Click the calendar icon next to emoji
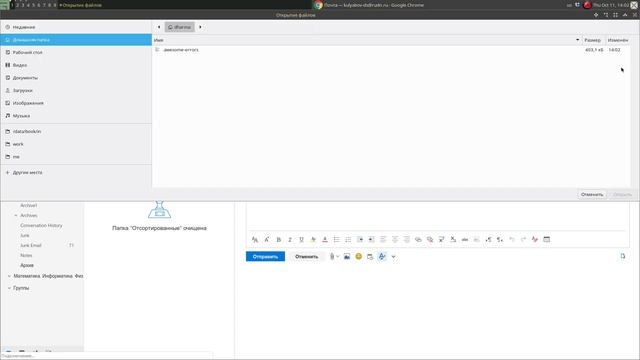 pos(370,257)
